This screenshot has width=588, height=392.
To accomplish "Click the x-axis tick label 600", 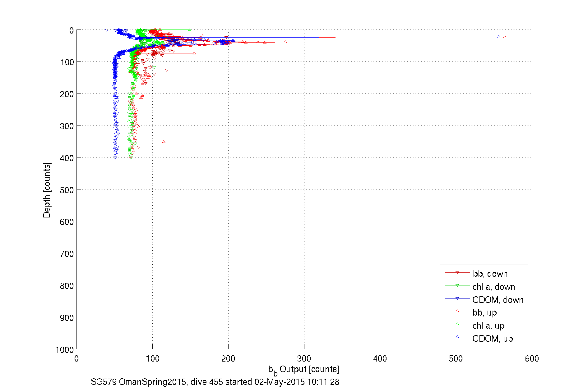I will pyautogui.click(x=532, y=359).
